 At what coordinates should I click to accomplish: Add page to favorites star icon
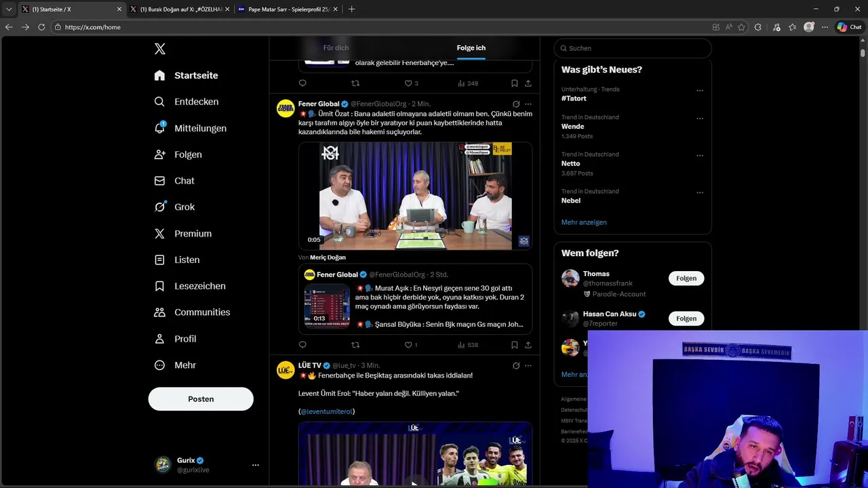coord(741,27)
